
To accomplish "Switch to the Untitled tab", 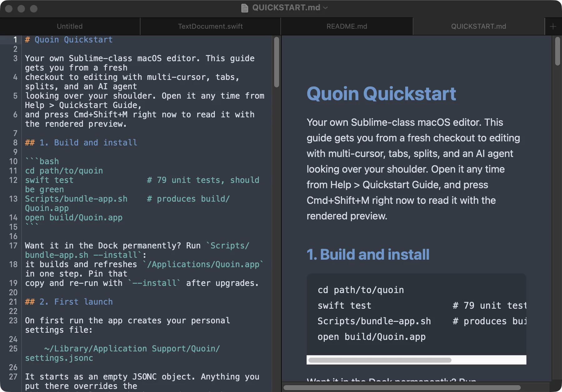I will 70,27.
